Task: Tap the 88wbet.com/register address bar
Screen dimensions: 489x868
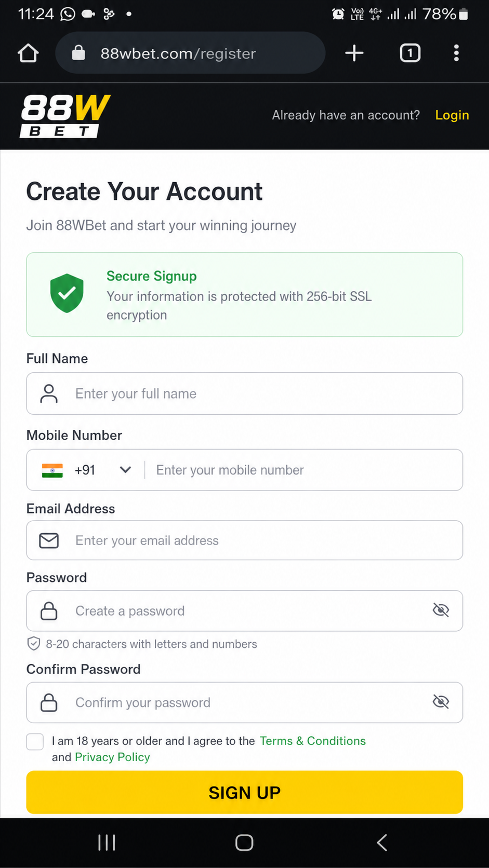Action: [x=190, y=53]
